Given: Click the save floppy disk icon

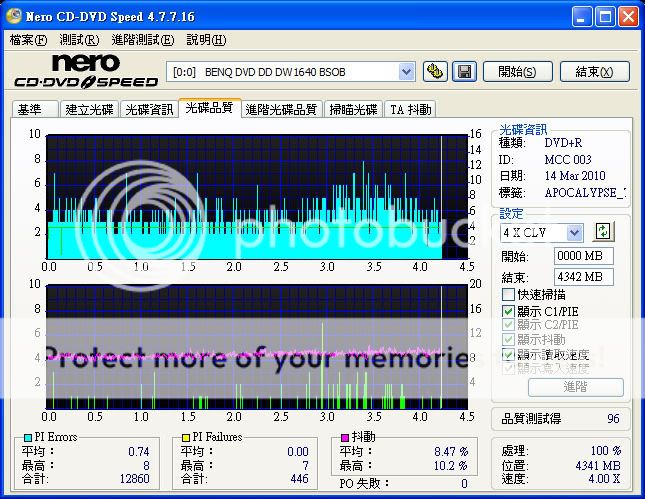Looking at the screenshot, I should [x=464, y=72].
